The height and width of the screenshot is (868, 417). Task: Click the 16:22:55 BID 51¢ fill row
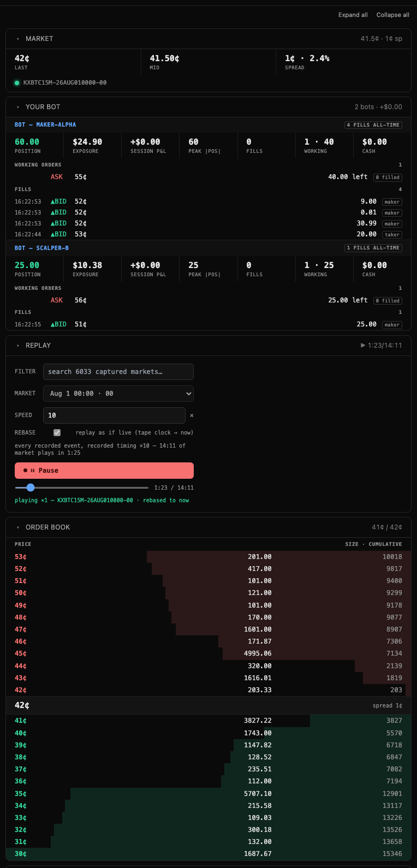click(208, 324)
